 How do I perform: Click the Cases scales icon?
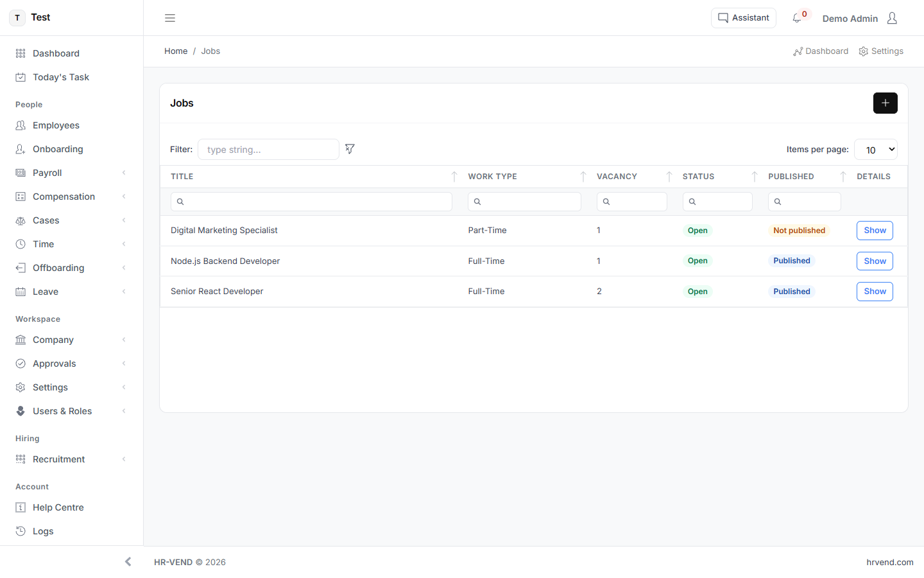[x=21, y=220]
